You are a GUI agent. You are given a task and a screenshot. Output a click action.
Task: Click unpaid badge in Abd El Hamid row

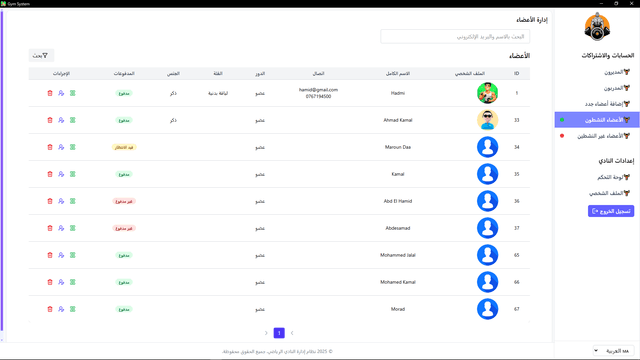click(124, 201)
